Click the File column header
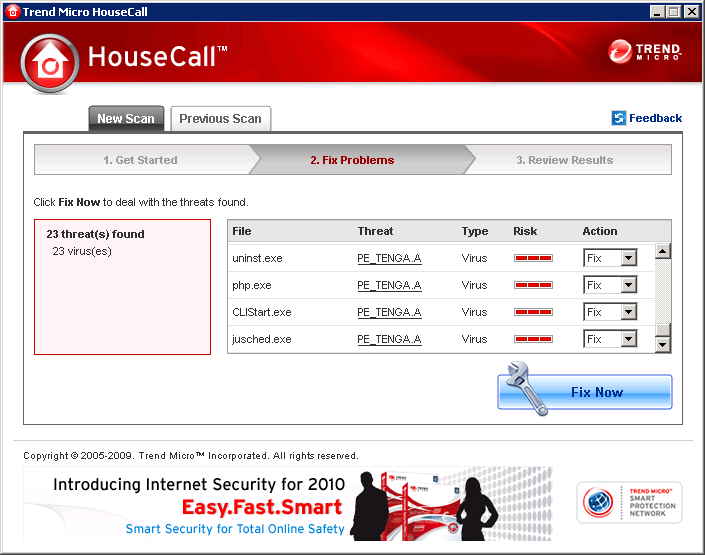The image size is (705, 555). pyautogui.click(x=242, y=231)
